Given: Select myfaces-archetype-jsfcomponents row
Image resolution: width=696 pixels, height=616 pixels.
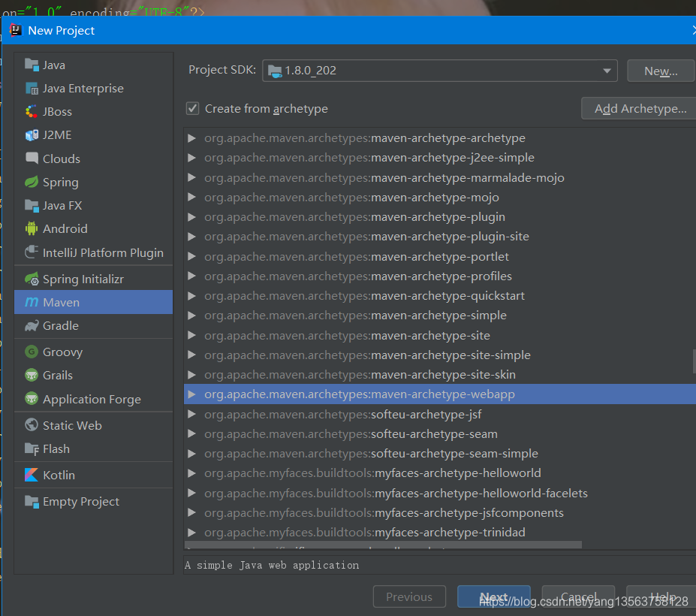Looking at the screenshot, I should (440, 512).
